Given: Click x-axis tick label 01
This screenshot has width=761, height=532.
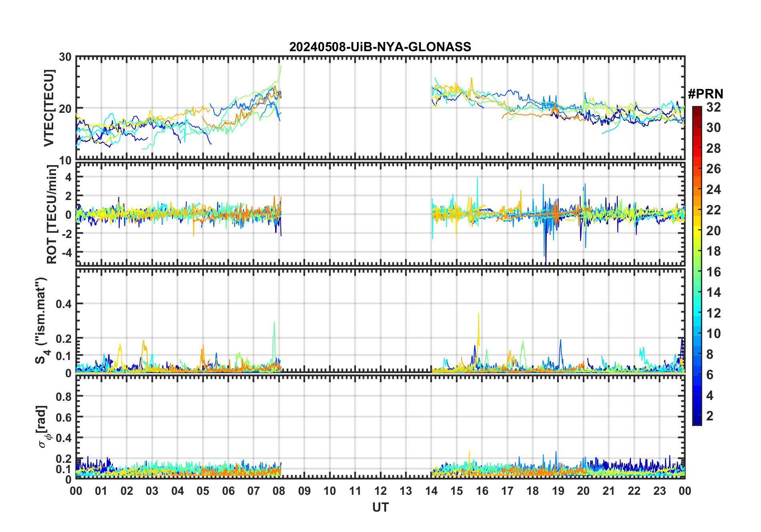Looking at the screenshot, I should [101, 491].
